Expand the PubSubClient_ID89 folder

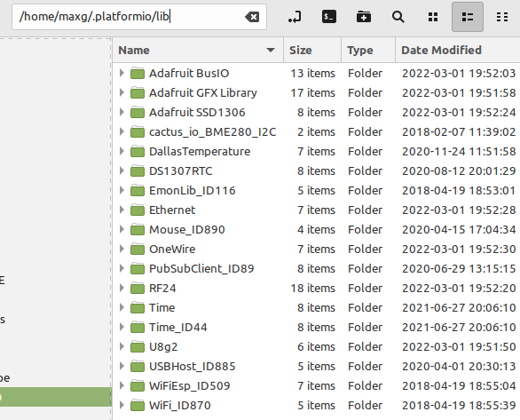click(122, 269)
